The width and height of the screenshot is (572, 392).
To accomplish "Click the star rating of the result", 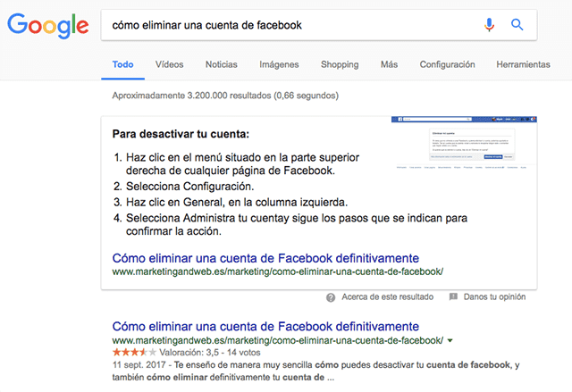I will coord(134,353).
